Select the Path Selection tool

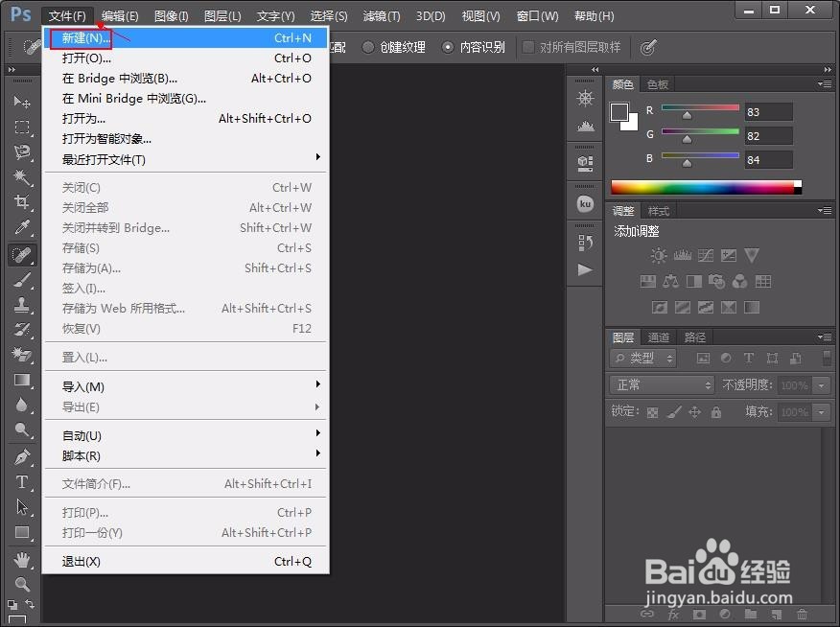click(x=22, y=506)
